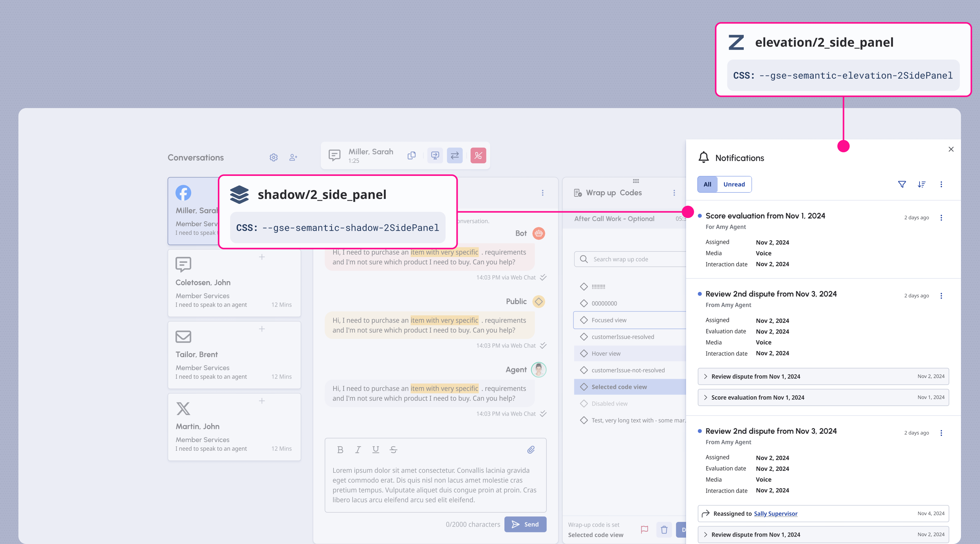Open the Sally Supervisor link
980x544 pixels.
point(775,514)
